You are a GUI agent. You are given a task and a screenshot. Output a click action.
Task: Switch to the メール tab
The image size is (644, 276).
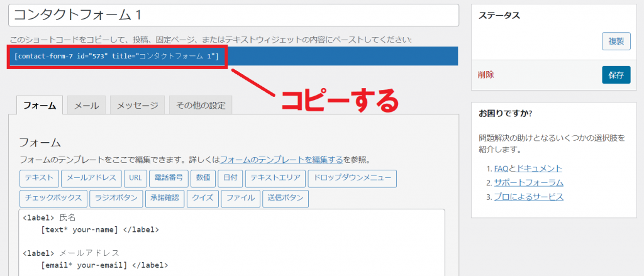point(86,105)
